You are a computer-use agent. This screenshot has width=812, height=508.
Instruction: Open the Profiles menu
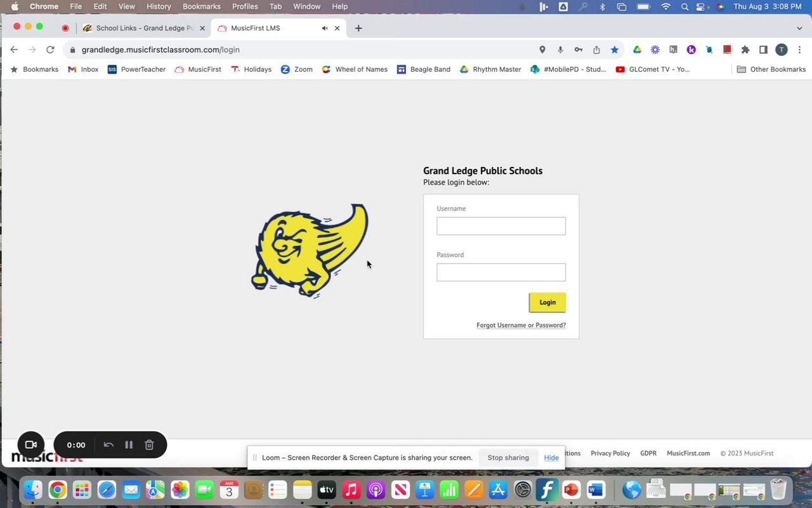[245, 6]
